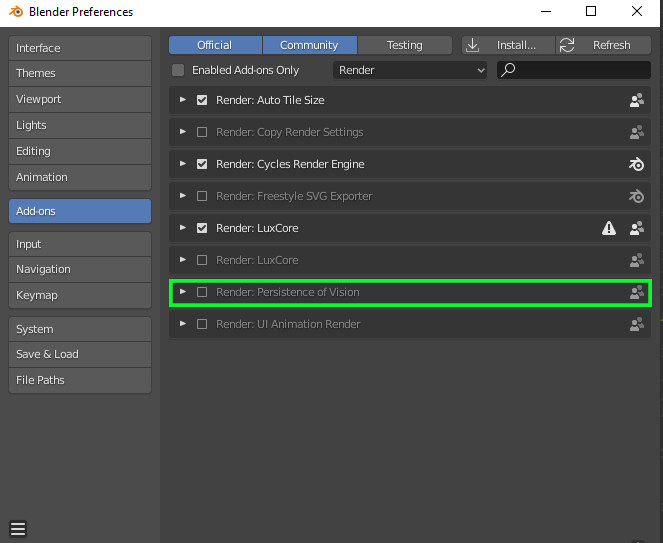Click the Install... button
This screenshot has height=543, width=663.
508,45
